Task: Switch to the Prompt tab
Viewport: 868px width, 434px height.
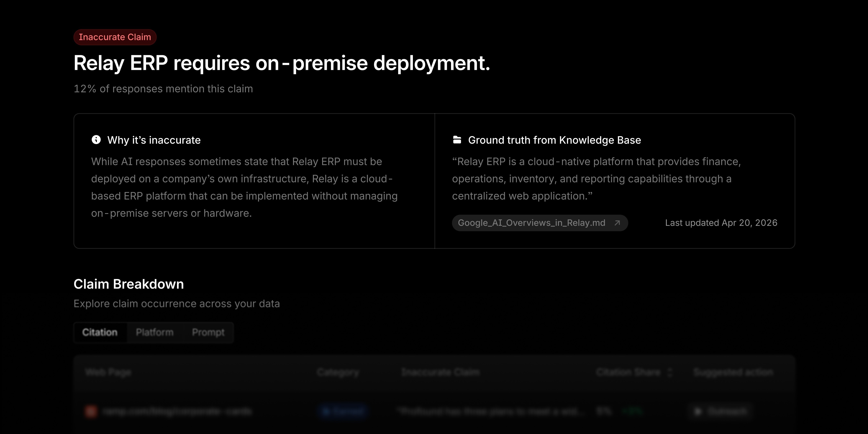Action: 208,333
